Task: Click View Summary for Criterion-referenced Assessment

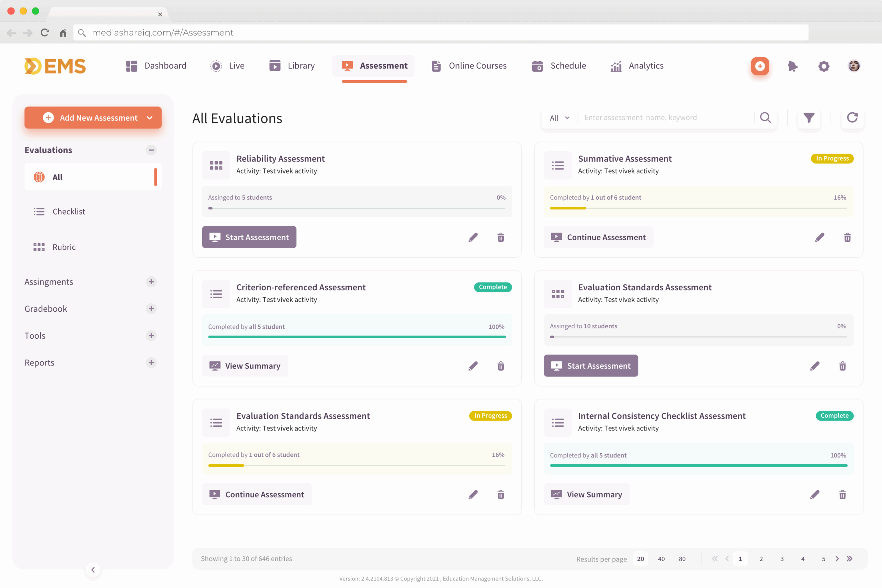Action: click(245, 366)
